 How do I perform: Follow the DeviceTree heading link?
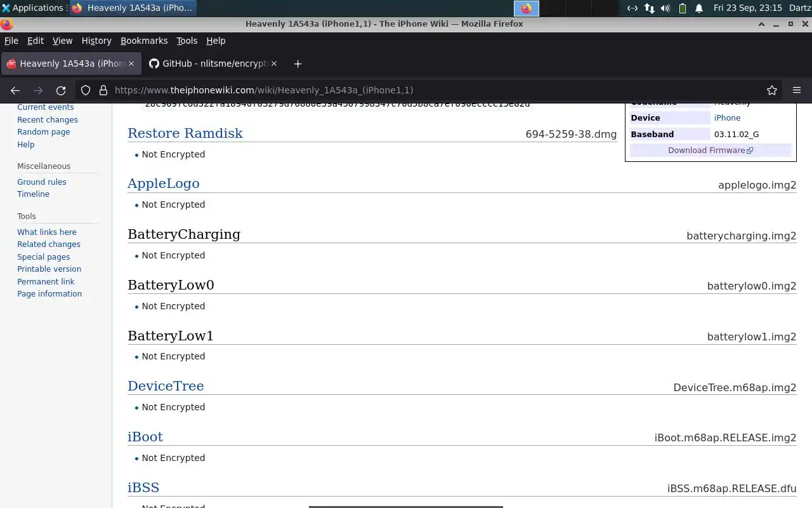pyautogui.click(x=166, y=386)
